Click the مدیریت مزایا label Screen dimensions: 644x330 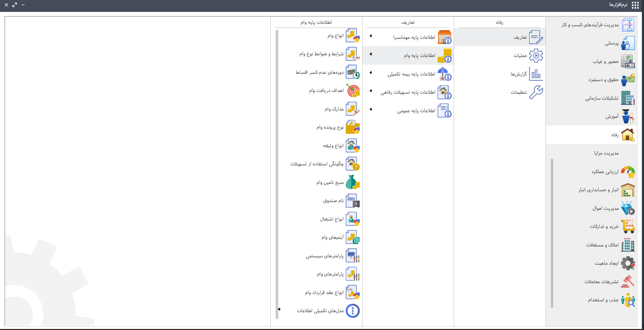point(606,153)
